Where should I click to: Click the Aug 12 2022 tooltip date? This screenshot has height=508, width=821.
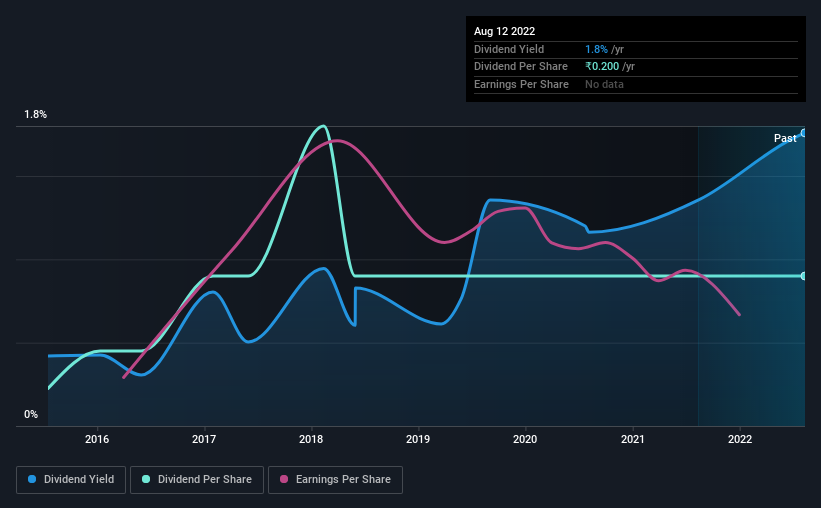503,31
